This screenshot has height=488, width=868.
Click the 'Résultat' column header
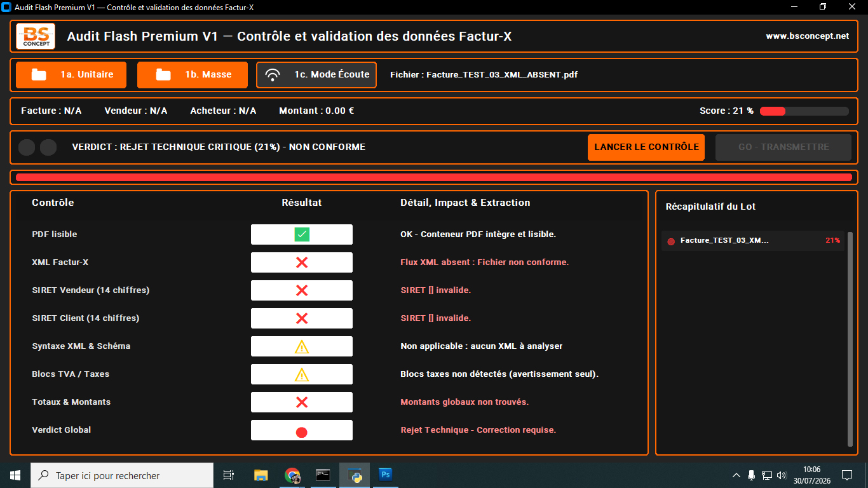[302, 203]
